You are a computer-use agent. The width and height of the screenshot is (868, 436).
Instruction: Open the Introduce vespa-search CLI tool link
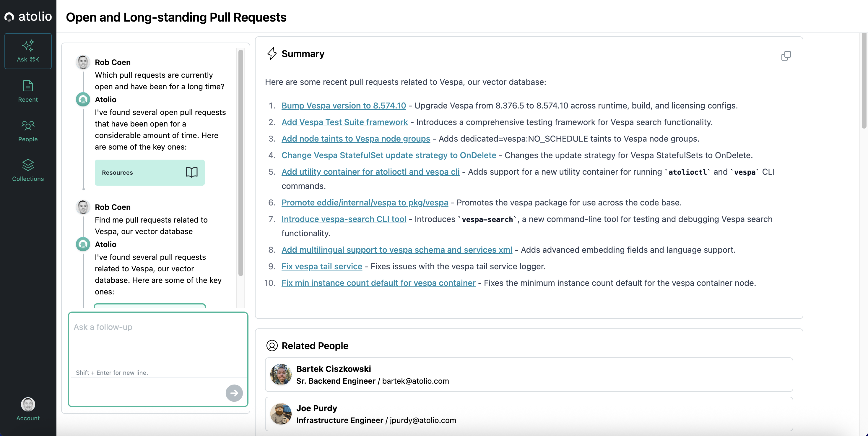[343, 219]
